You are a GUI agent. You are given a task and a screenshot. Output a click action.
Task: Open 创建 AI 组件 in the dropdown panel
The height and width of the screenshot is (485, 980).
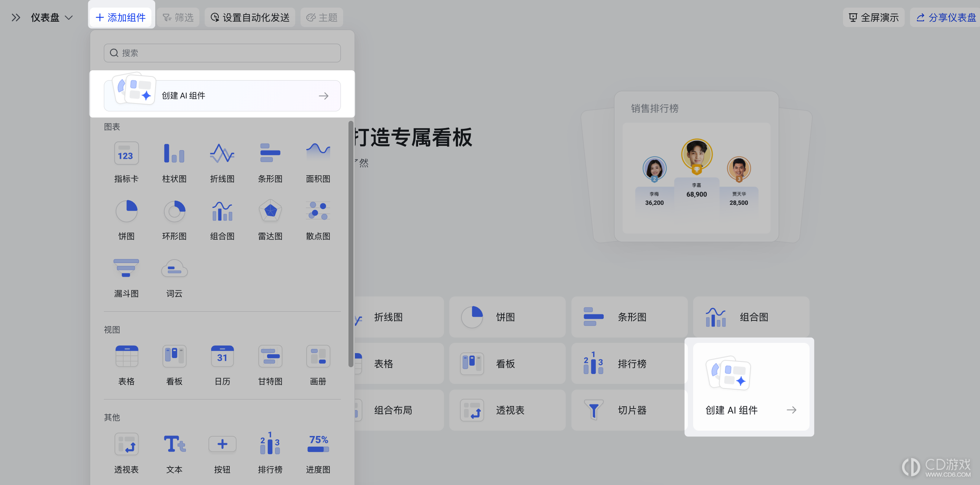(x=222, y=95)
